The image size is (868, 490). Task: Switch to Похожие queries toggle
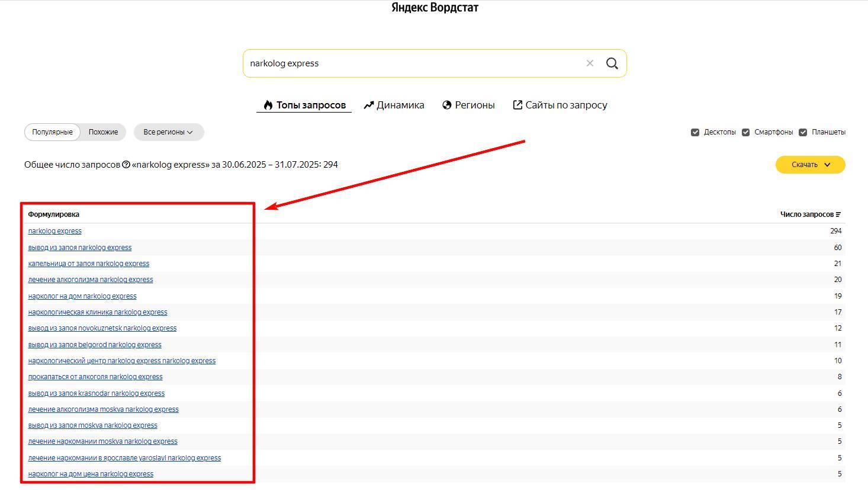point(103,132)
